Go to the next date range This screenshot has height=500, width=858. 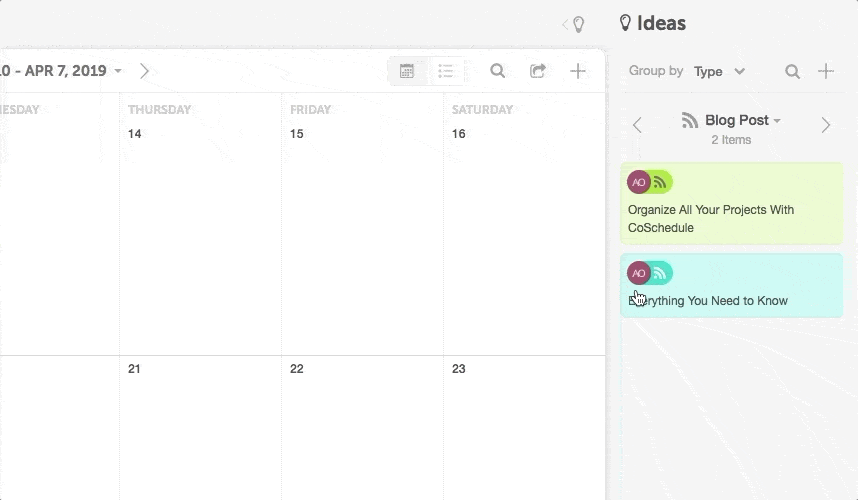click(x=144, y=71)
